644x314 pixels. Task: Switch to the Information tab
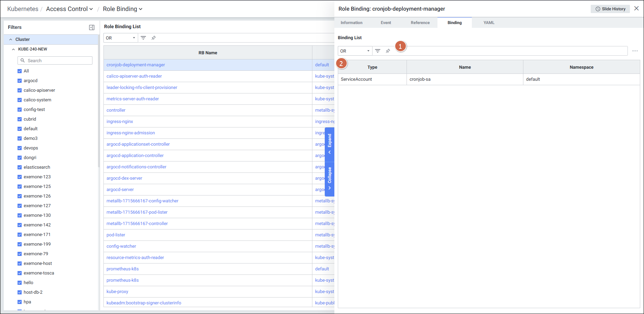pos(351,23)
